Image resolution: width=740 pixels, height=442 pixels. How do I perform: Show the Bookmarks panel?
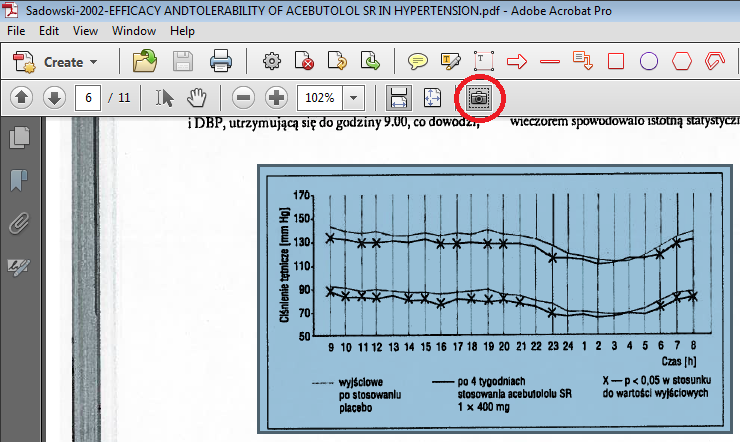(18, 180)
